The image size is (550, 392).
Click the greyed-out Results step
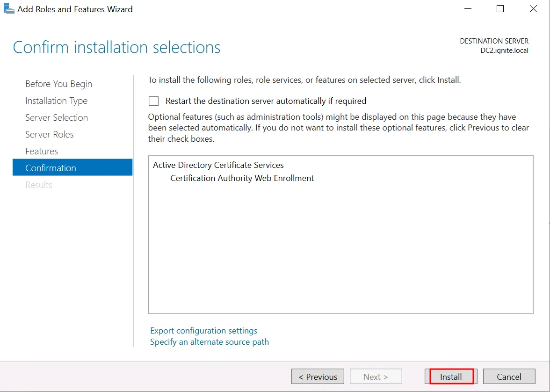(x=39, y=185)
